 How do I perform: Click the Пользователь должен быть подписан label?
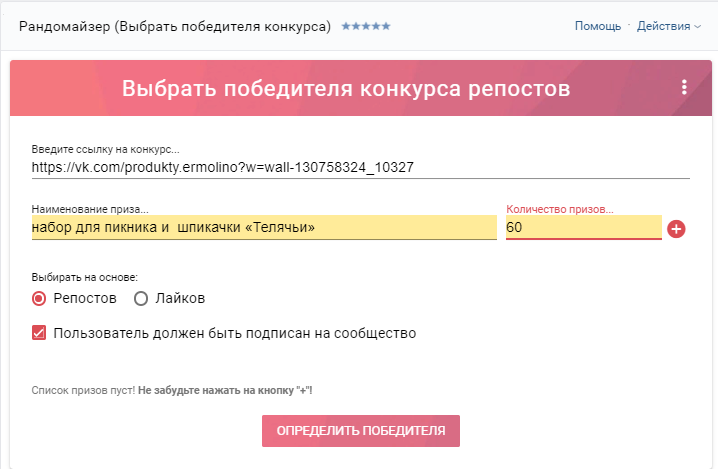click(x=234, y=333)
